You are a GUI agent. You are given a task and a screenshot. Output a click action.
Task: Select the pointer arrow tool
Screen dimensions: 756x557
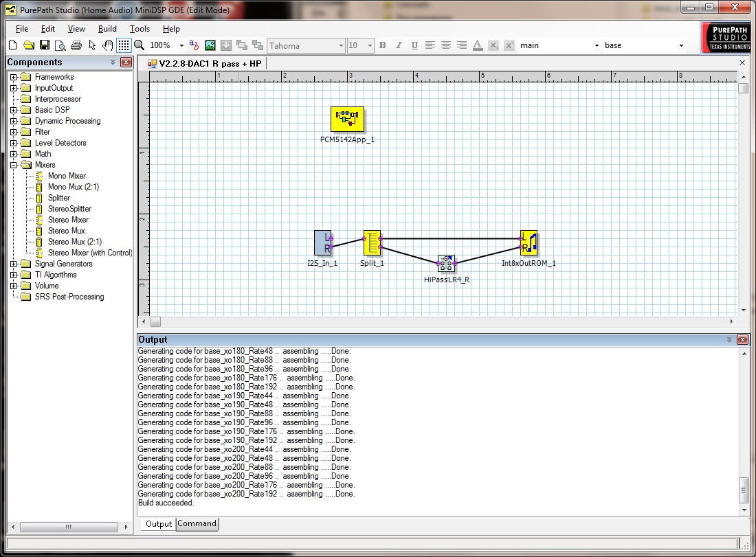click(92, 45)
